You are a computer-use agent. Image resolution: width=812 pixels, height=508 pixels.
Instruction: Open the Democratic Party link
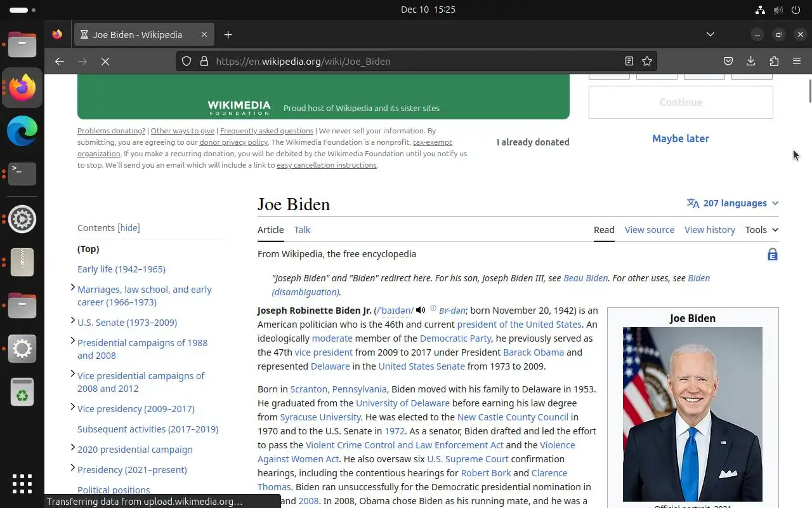click(455, 338)
